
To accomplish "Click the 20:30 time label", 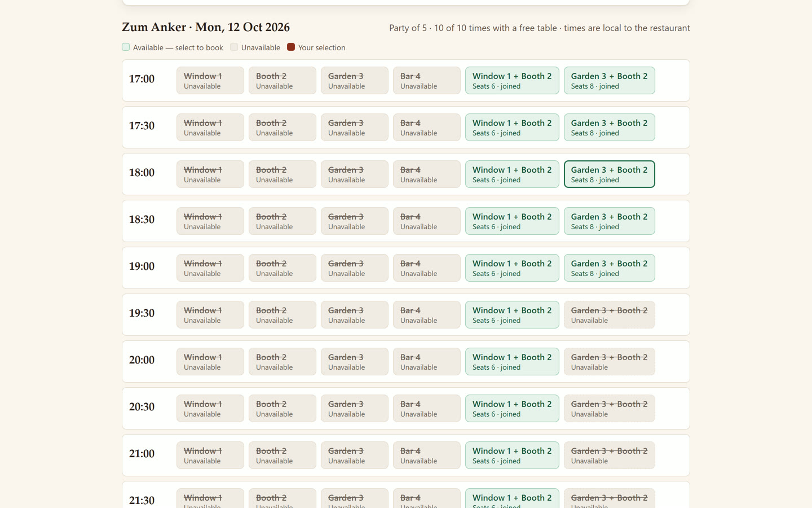I will [142, 407].
